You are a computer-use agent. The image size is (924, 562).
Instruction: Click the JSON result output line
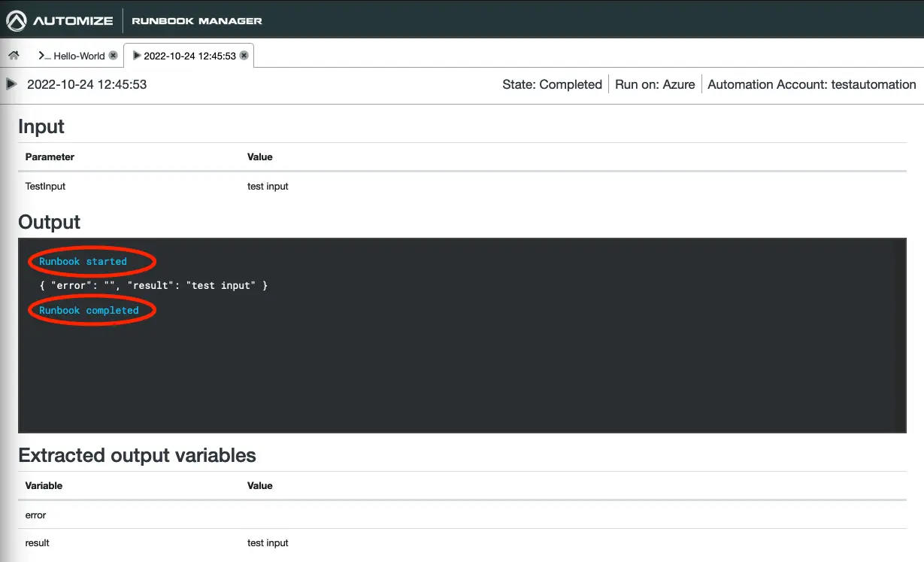pyautogui.click(x=153, y=286)
